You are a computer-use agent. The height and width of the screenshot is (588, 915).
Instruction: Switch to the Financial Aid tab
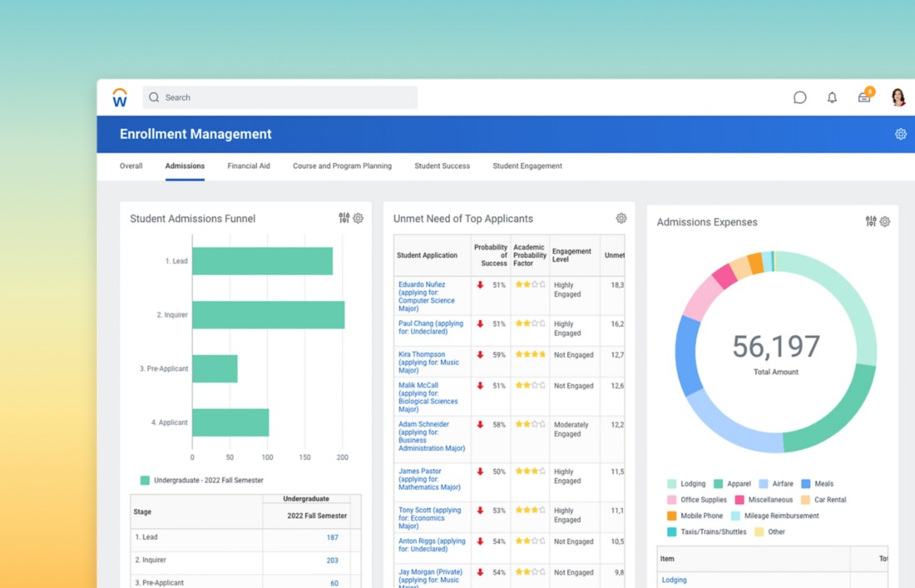[249, 166]
